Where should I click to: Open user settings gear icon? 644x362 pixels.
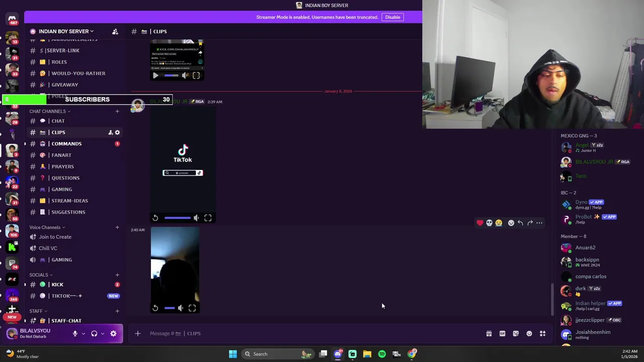click(x=113, y=333)
